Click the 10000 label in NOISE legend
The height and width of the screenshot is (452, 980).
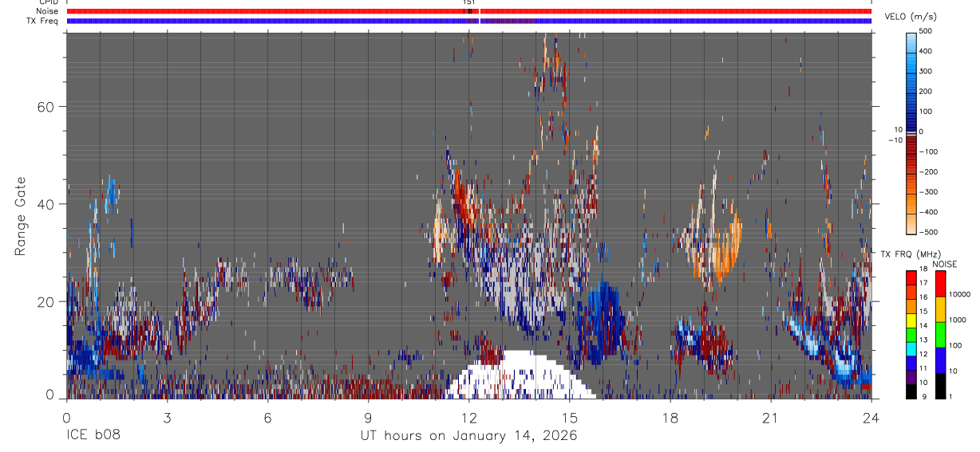click(960, 295)
